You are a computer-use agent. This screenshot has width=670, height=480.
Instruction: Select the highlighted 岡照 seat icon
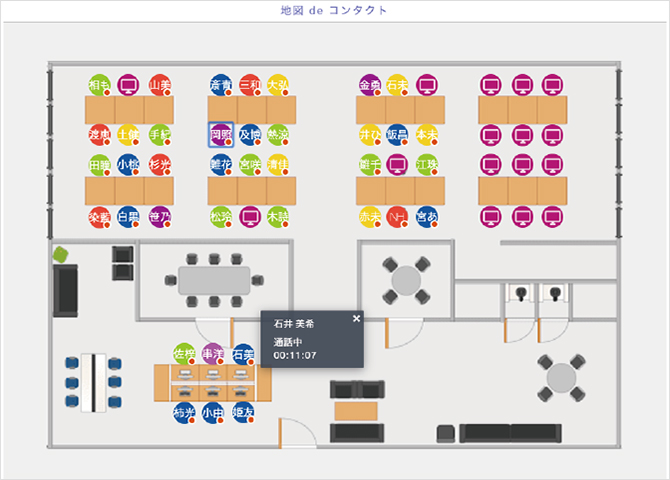click(x=221, y=135)
